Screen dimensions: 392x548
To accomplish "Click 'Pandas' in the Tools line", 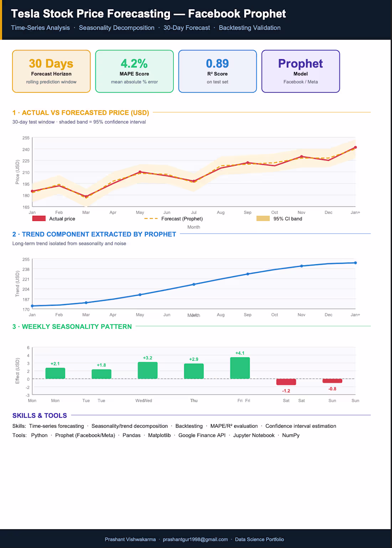I will click(131, 435).
